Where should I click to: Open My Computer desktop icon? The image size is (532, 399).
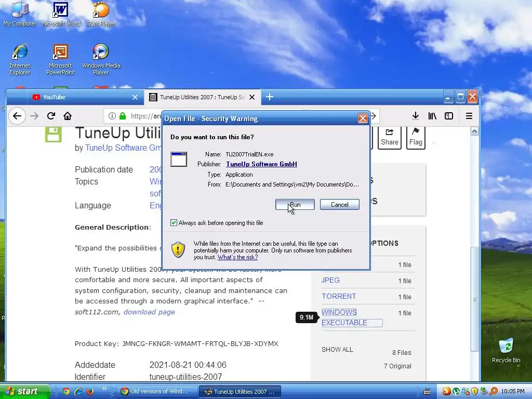[x=20, y=14]
